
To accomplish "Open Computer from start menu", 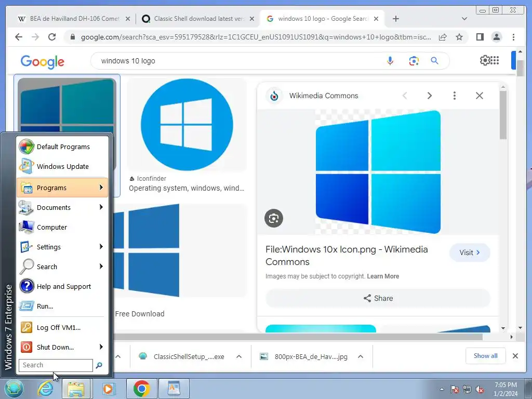I will [x=62, y=227].
